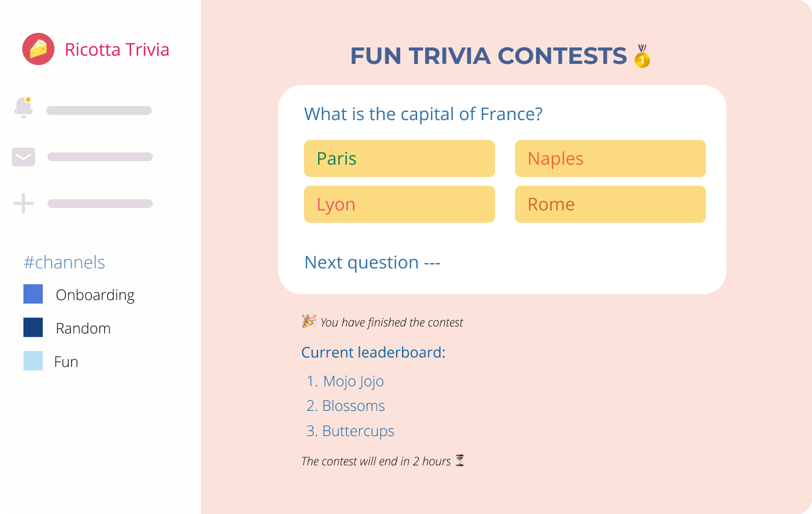The image size is (812, 514).
Task: Click the Onboarding channel blue color swatch
Action: tap(33, 294)
